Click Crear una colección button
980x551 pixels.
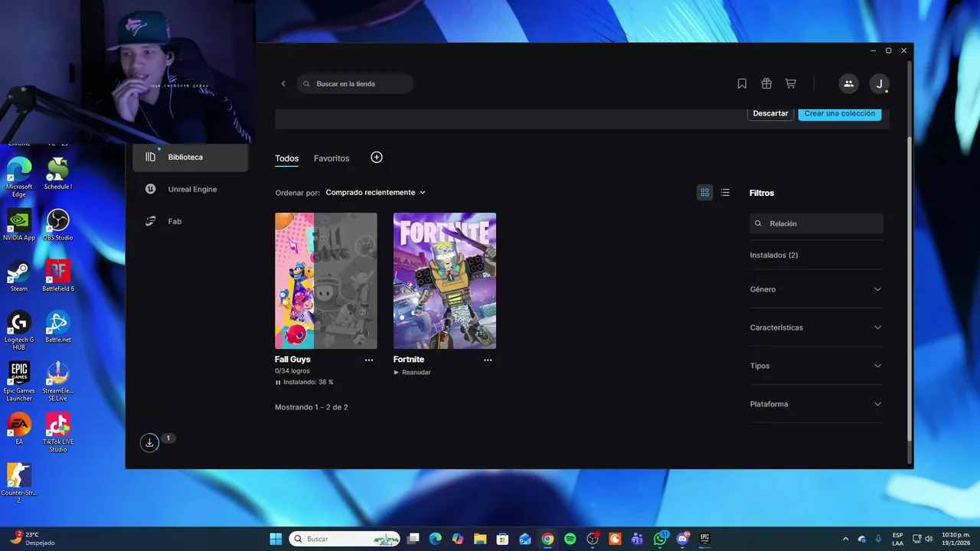pos(839,113)
